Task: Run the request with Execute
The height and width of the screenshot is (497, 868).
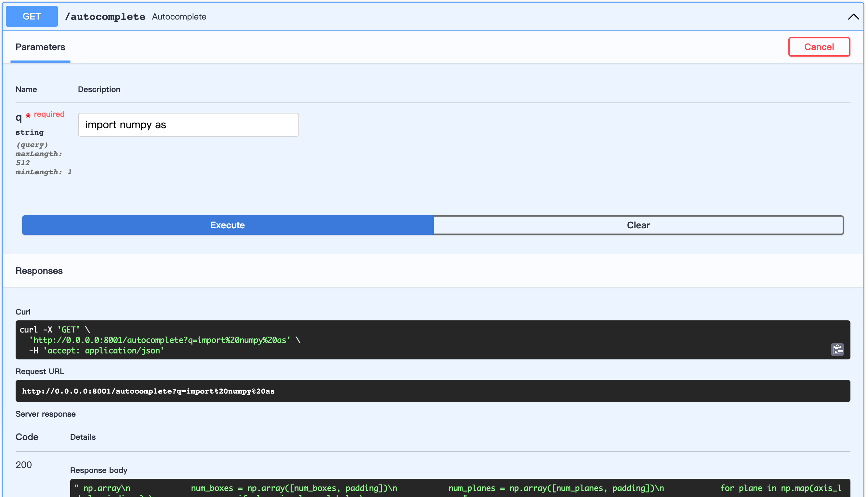Action: (x=228, y=225)
